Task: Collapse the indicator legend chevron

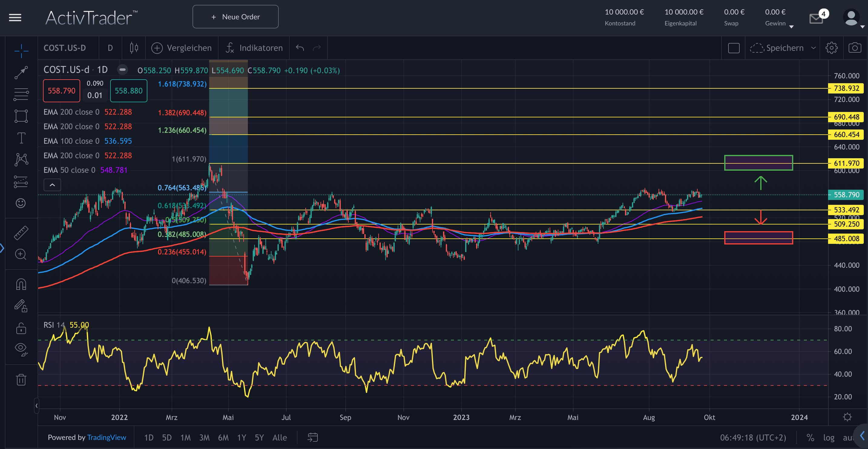Action: [x=52, y=185]
